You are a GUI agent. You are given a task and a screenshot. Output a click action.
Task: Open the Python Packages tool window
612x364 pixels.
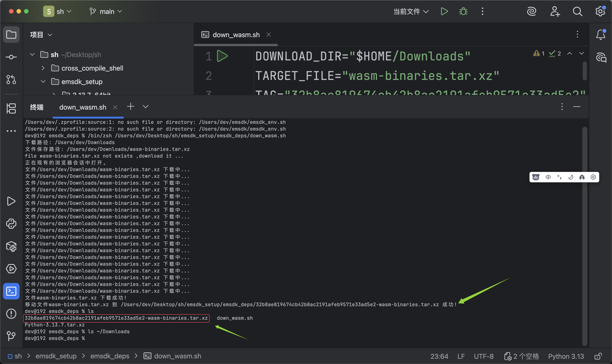click(x=11, y=246)
